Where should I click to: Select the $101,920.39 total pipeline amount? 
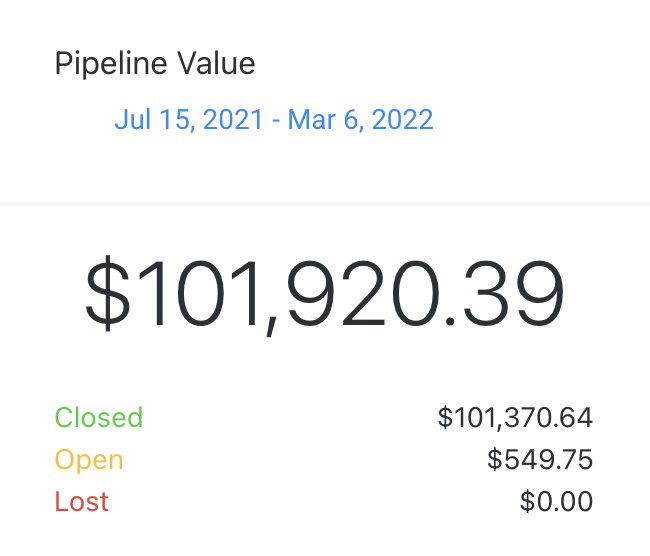[x=324, y=294]
